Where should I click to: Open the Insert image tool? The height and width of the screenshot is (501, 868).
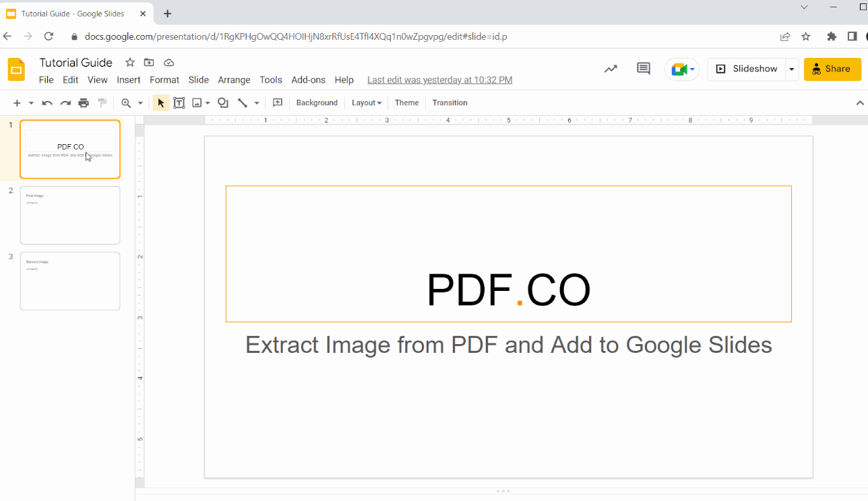[x=196, y=102]
